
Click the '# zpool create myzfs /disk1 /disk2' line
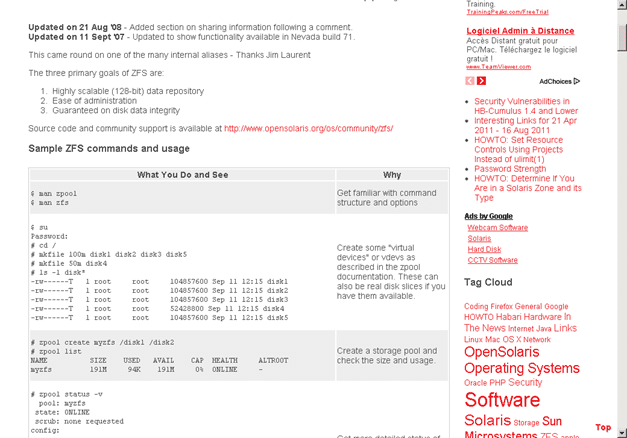(x=102, y=342)
